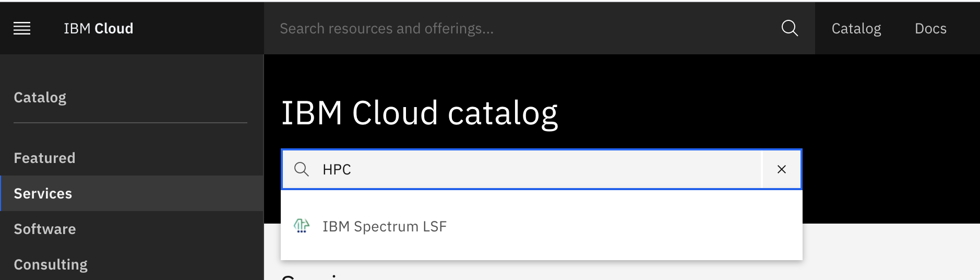Click the black banner right of catalog title

pos(767,112)
